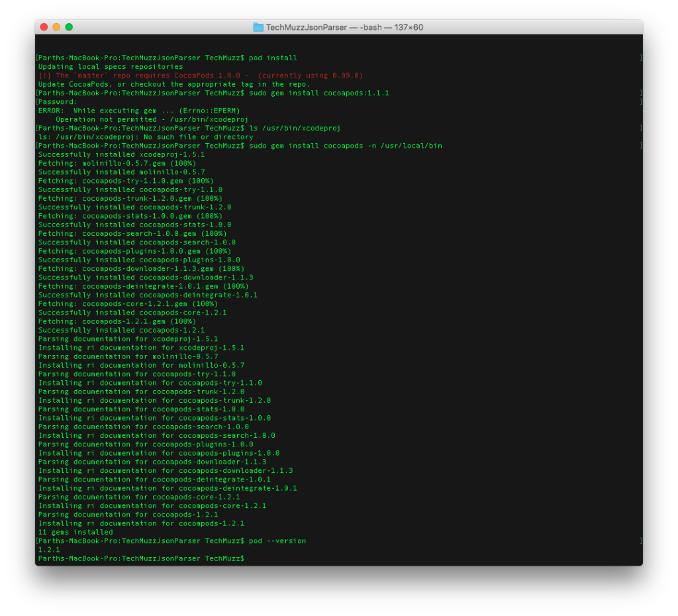Click the 'Password:' prompt line
Viewport: 678px width, 616px height.
click(58, 102)
